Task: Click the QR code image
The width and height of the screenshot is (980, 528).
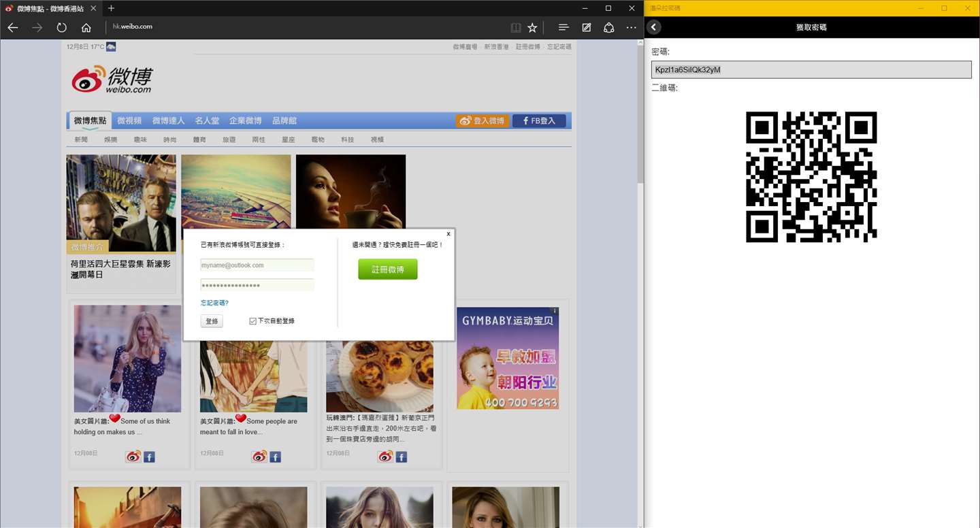Action: [x=811, y=177]
